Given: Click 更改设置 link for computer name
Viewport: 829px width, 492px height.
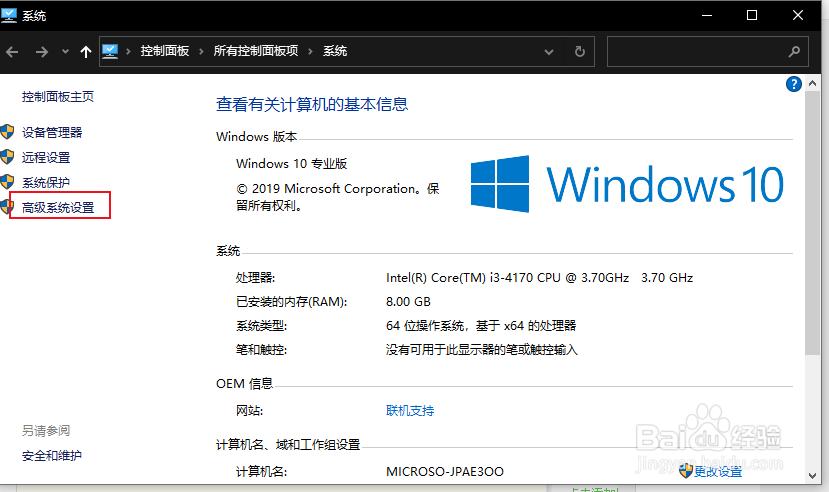Looking at the screenshot, I should click(717, 471).
